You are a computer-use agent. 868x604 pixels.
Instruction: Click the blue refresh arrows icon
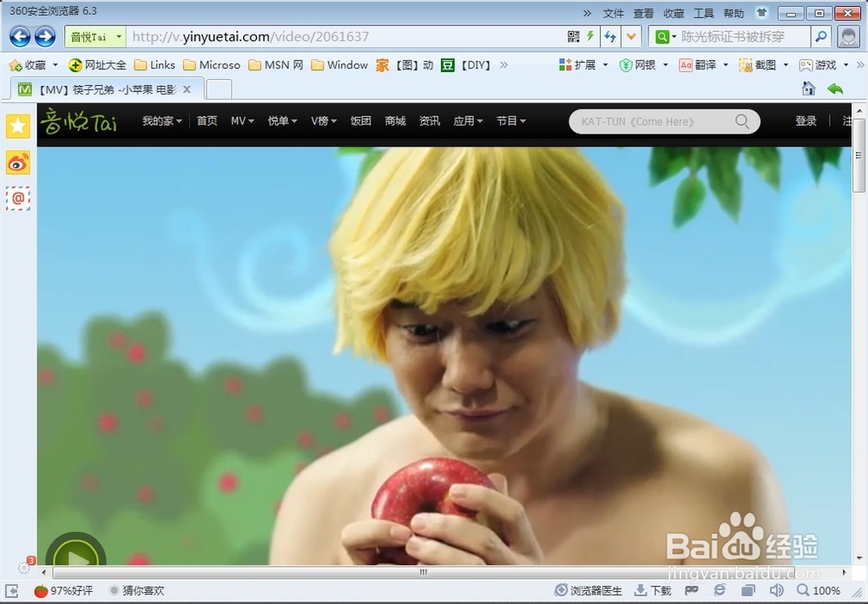click(x=610, y=36)
